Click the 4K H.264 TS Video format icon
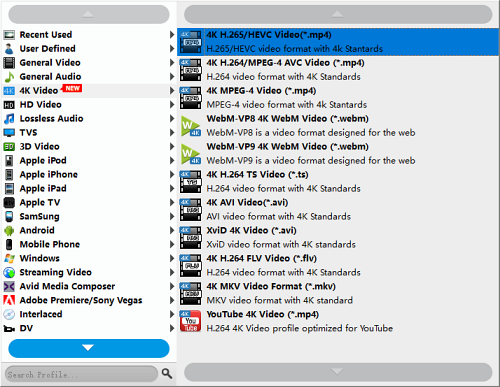The height and width of the screenshot is (387, 500). pyautogui.click(x=190, y=182)
